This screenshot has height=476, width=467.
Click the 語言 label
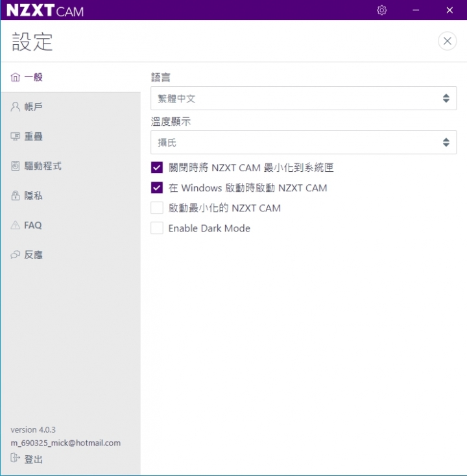click(x=161, y=77)
